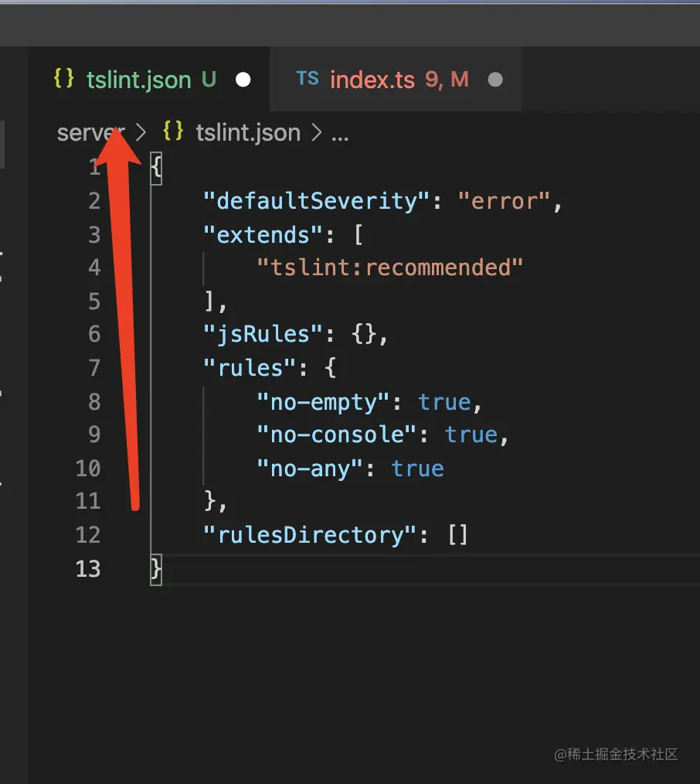Expand chevron after tslint.json breadcrumb
This screenshot has height=784, width=700.
316,133
